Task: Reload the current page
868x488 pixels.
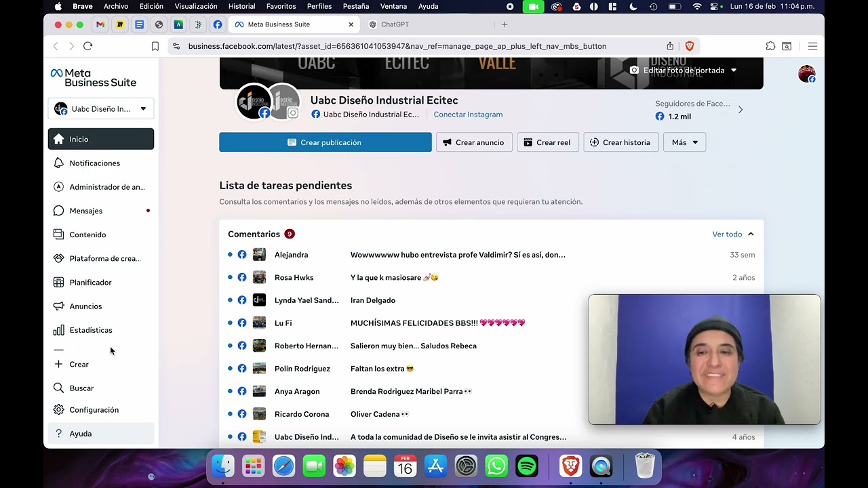Action: click(x=87, y=46)
